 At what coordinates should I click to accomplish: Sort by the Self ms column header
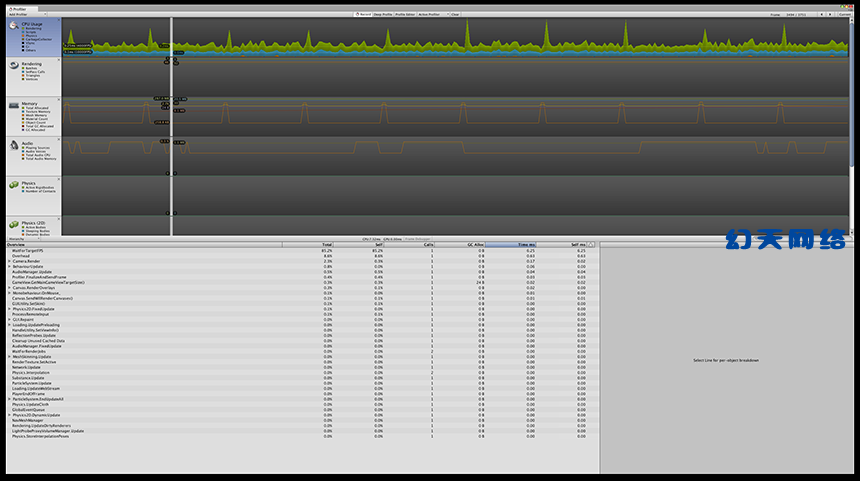coord(562,245)
